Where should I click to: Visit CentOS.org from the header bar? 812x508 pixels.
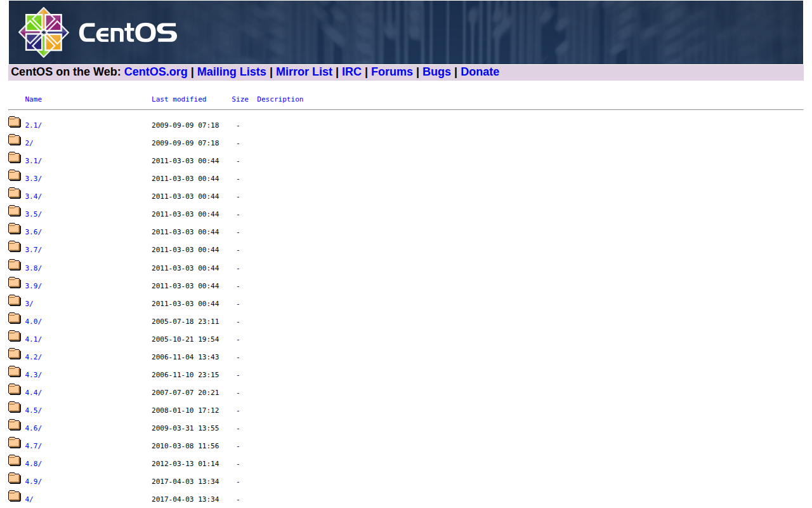[x=156, y=72]
